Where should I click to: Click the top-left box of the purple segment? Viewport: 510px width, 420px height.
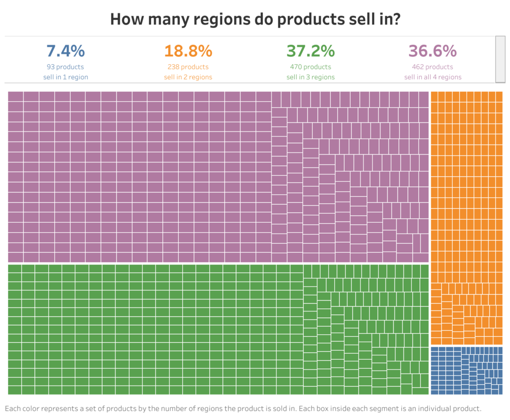tap(15, 96)
